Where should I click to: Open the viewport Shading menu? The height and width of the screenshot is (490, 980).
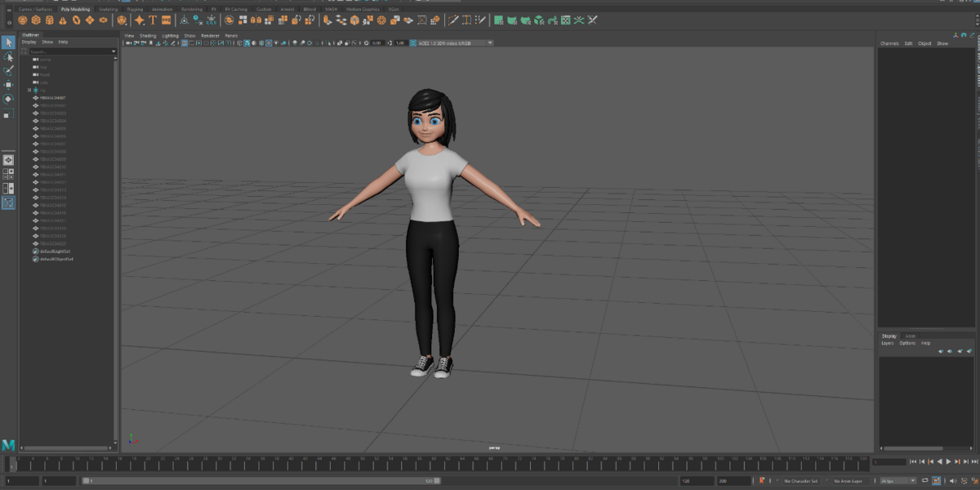148,36
